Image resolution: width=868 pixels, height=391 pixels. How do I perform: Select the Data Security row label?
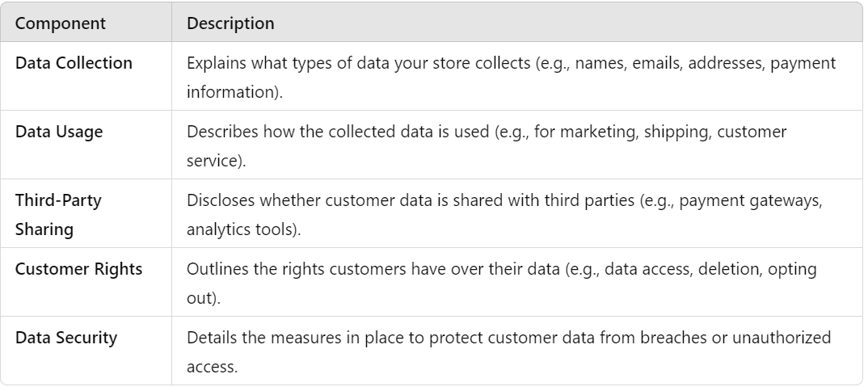(66, 338)
